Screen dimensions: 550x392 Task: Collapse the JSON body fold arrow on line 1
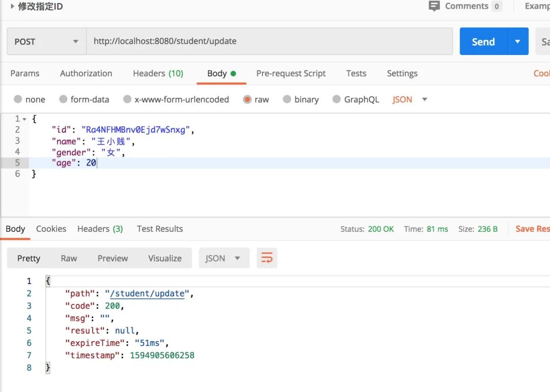click(x=24, y=119)
